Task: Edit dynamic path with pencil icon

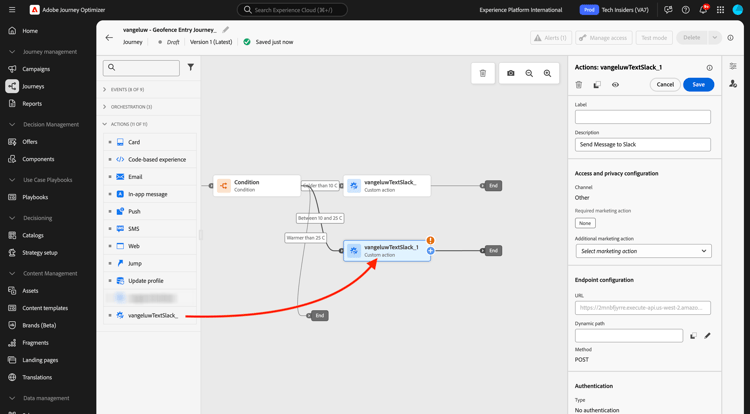Action: point(707,336)
